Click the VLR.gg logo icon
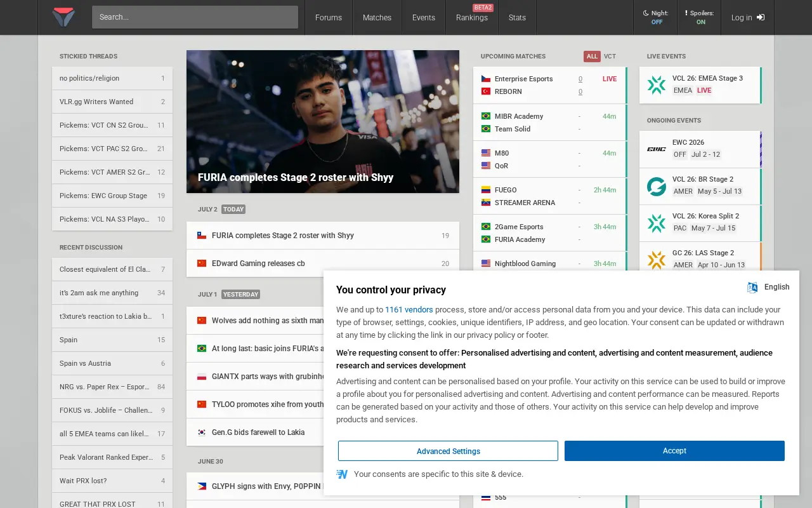The image size is (812, 508). click(63, 17)
